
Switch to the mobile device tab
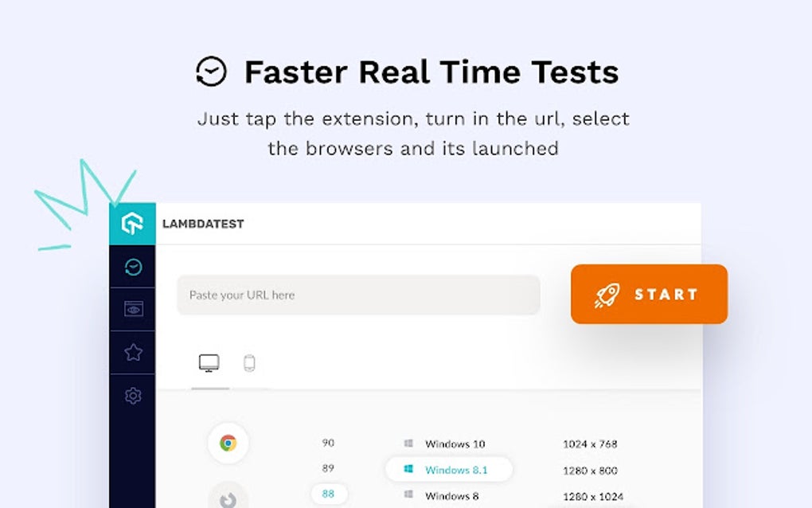click(249, 362)
